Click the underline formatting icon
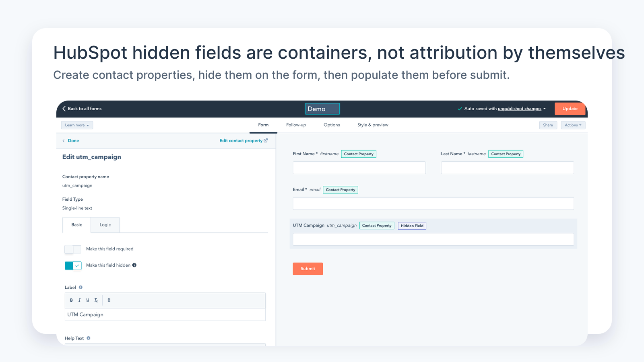The height and width of the screenshot is (362, 644). coord(88,300)
